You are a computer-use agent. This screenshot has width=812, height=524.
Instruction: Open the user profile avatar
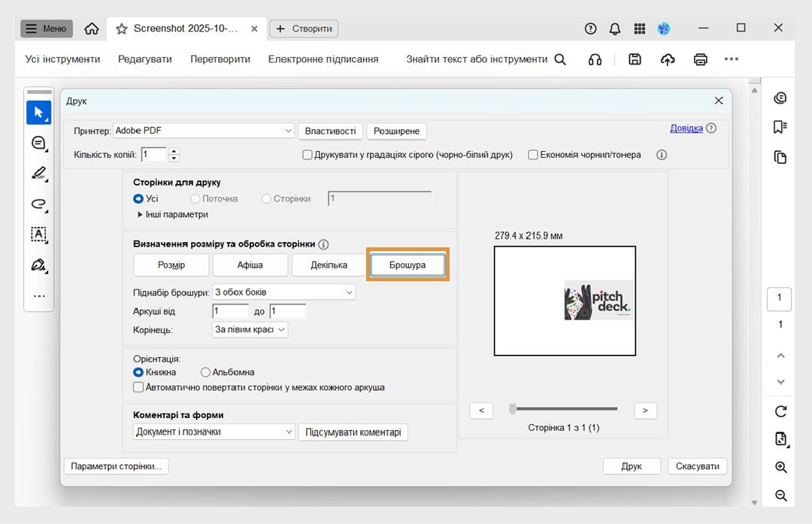[x=664, y=29]
